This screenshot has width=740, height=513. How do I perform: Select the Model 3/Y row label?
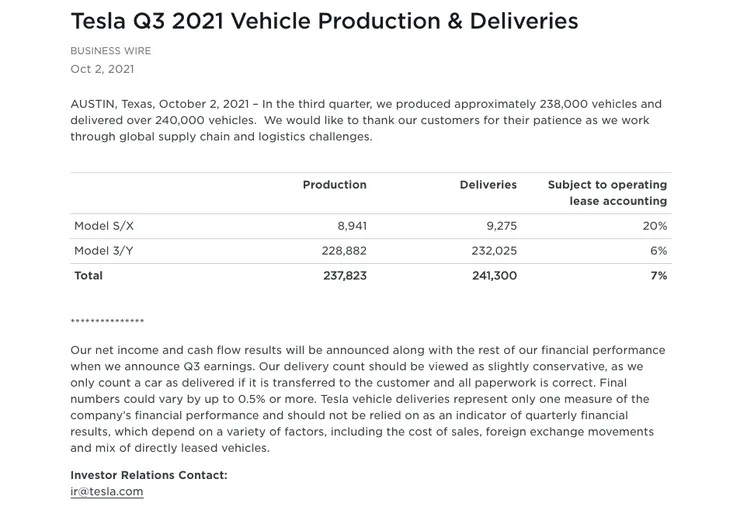point(104,251)
